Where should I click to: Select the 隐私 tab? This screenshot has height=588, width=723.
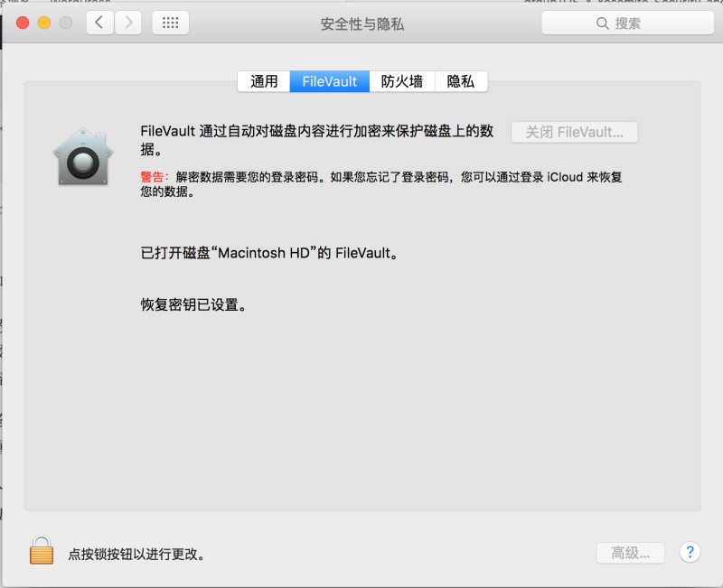[x=460, y=81]
